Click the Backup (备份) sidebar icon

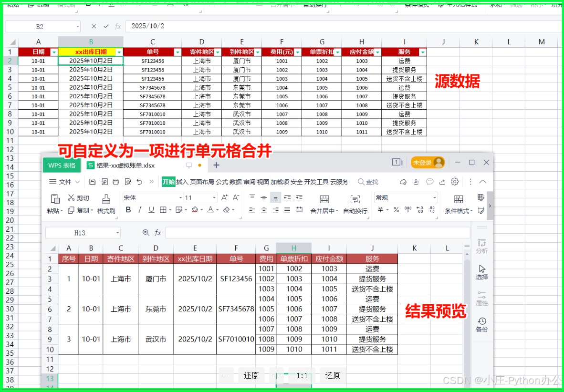[x=482, y=321]
